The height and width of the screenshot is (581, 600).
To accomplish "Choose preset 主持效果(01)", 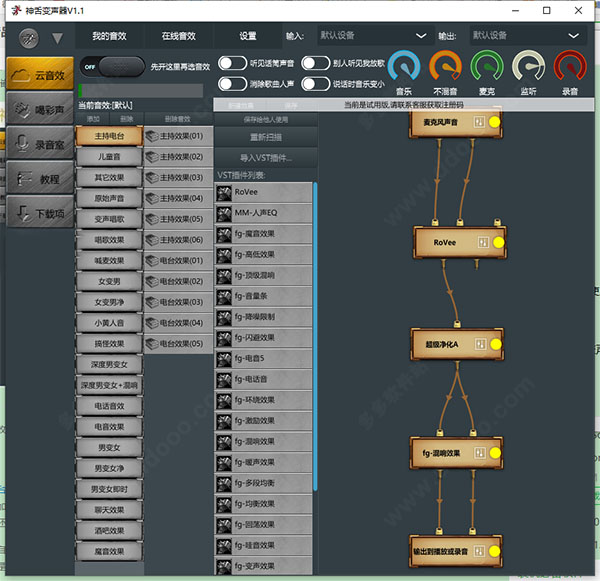I will pos(178,136).
